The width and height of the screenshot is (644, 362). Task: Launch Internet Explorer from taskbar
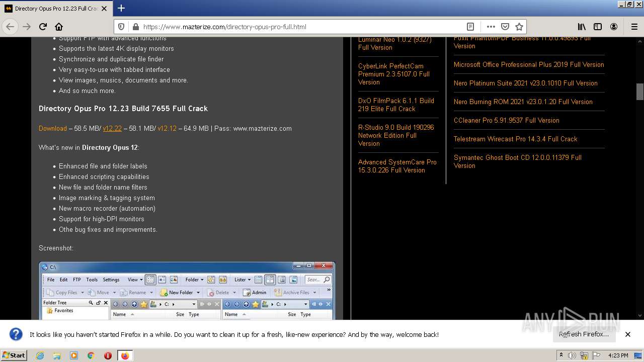click(40, 355)
